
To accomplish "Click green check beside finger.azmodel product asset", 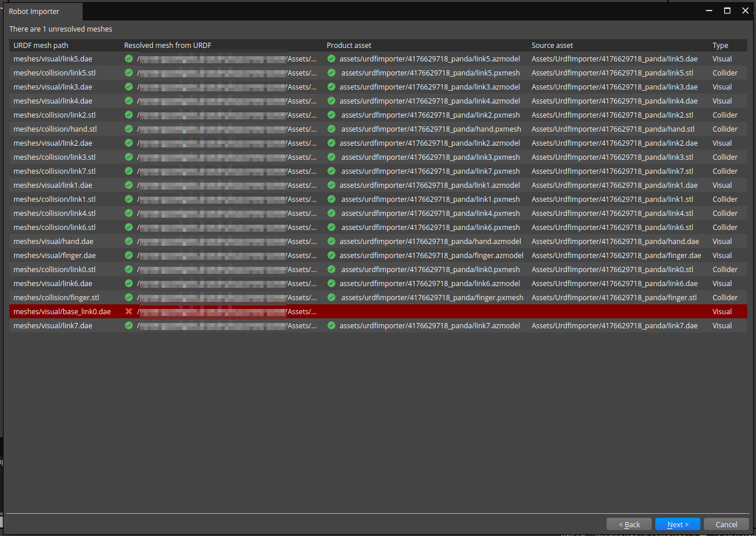I will coord(331,255).
